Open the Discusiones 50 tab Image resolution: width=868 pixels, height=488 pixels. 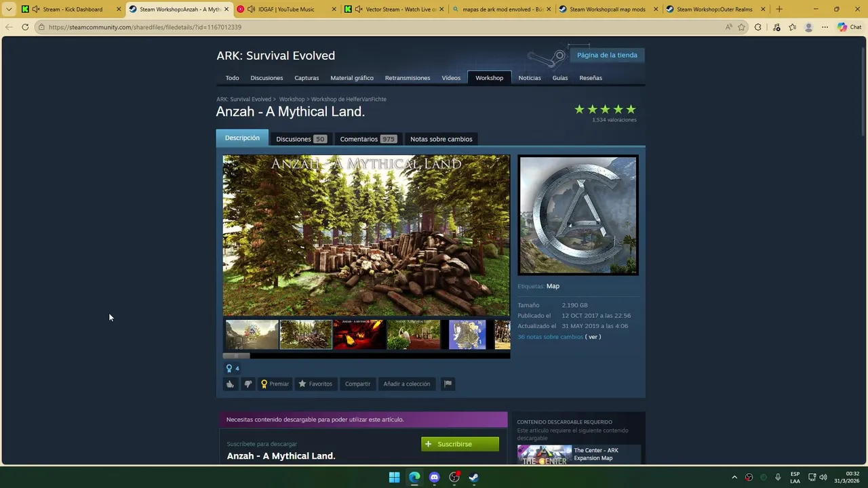tap(301, 139)
